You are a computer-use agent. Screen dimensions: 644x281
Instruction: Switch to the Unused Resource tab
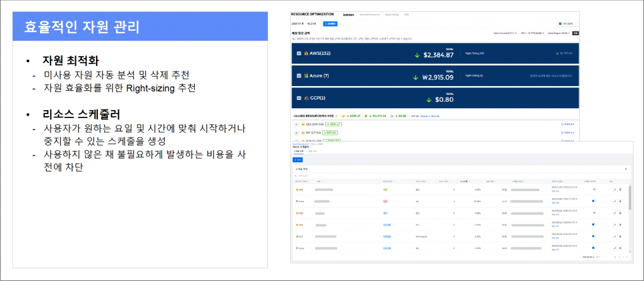click(x=369, y=15)
